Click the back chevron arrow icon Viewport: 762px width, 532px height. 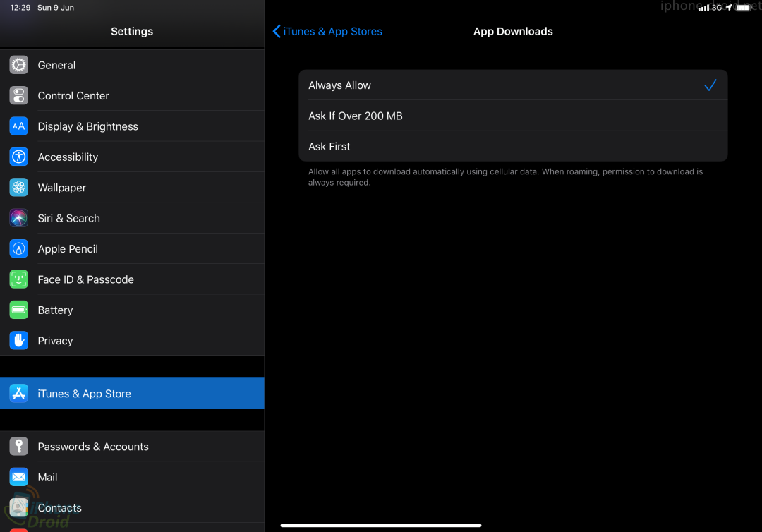[277, 32]
